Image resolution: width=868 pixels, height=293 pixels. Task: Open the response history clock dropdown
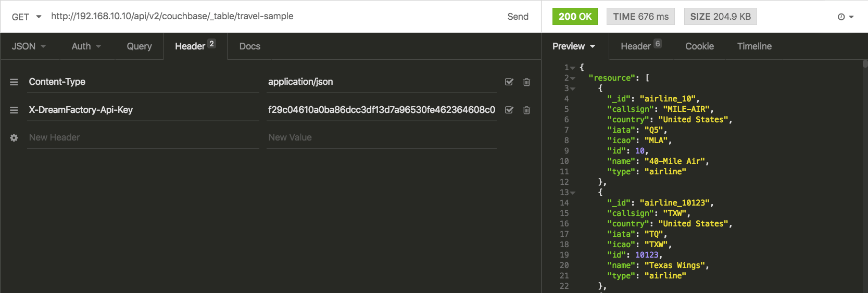(x=846, y=17)
